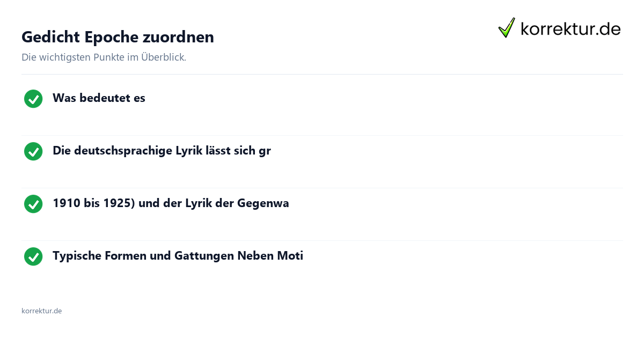Open the "Was bedeutet es" point

point(99,98)
